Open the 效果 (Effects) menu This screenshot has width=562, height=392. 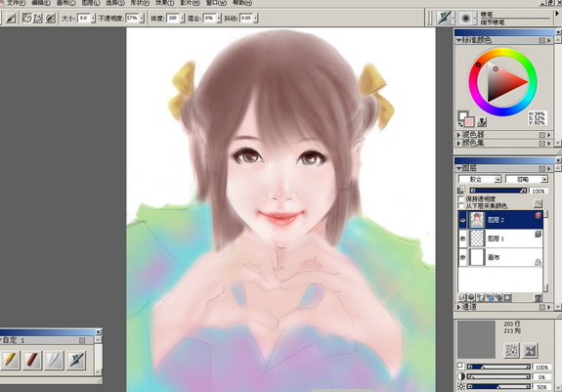coord(165,3)
